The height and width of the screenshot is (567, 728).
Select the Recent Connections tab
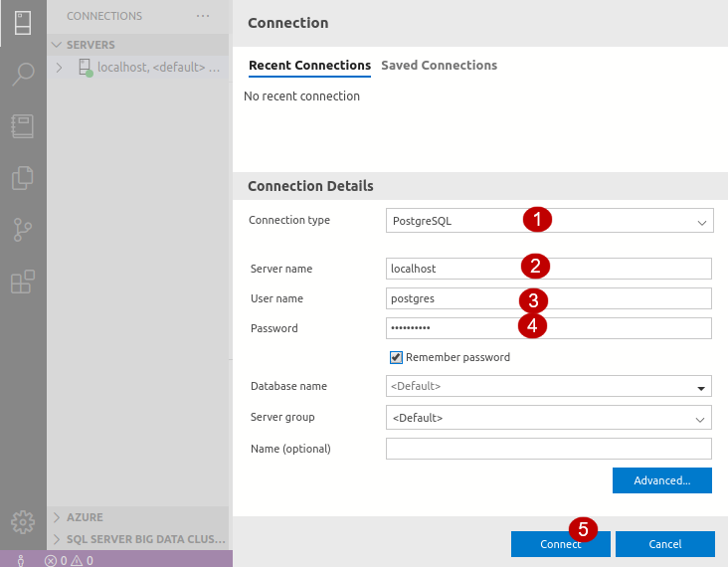point(309,66)
